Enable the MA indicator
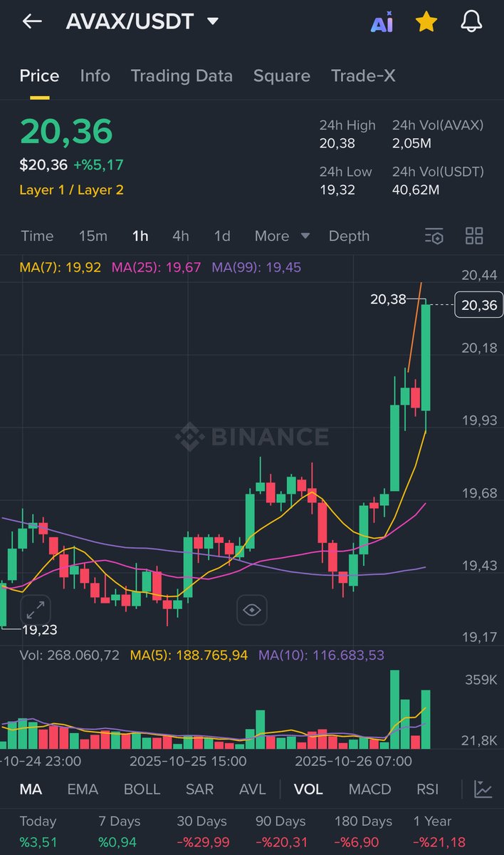The image size is (504, 855). [x=31, y=789]
